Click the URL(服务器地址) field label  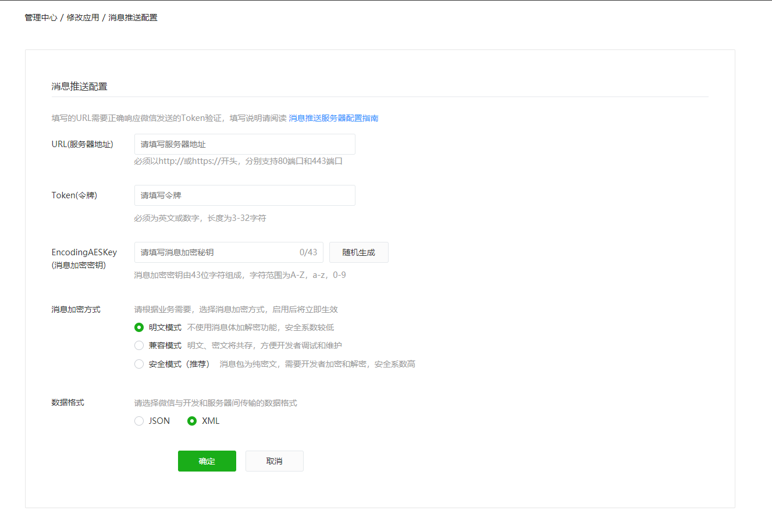click(x=82, y=144)
